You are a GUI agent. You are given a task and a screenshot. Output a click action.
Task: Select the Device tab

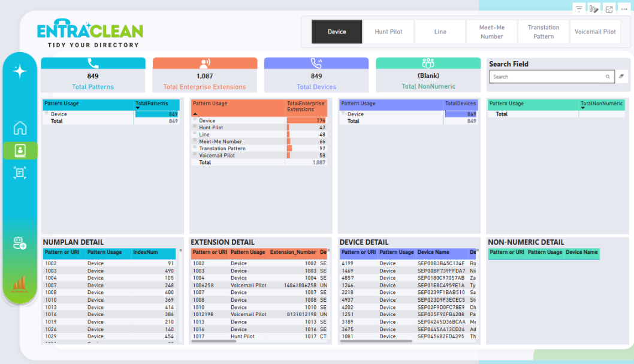[x=337, y=32]
